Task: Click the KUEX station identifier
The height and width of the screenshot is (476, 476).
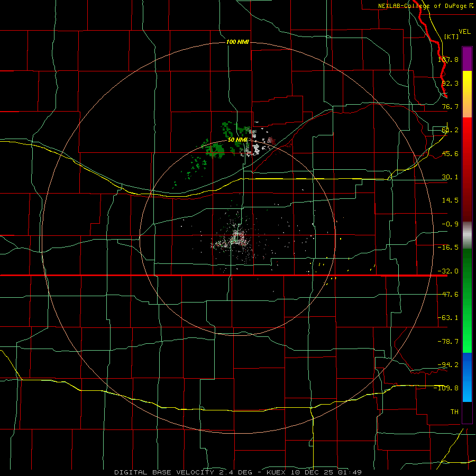Action: pos(276,472)
